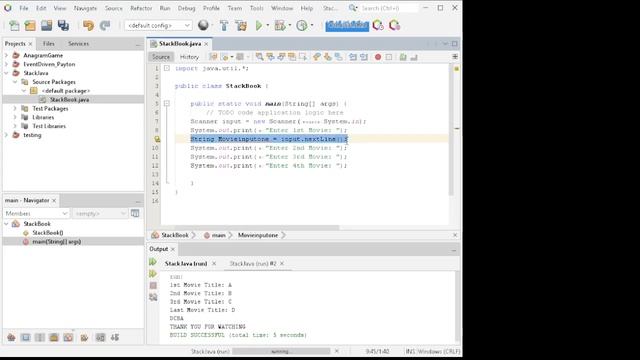Toggle Show Fields filter in Navigator
The height and width of the screenshot is (360, 640).
(x=25, y=338)
